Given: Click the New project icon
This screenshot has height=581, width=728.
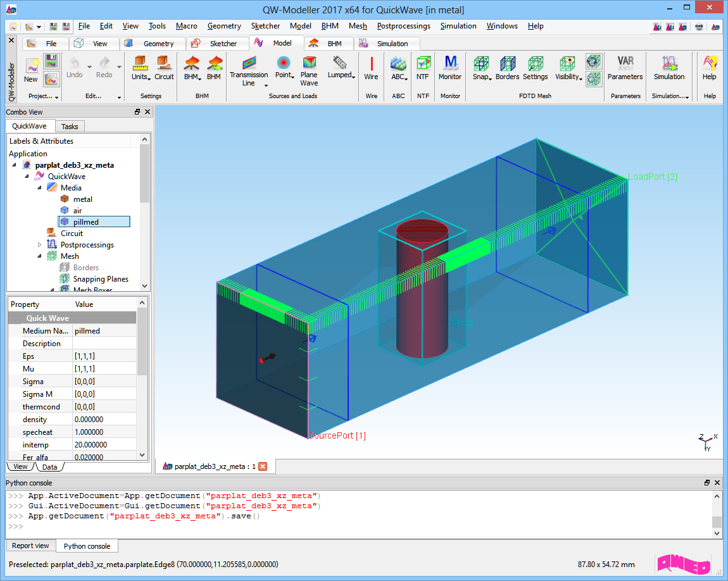Looking at the screenshot, I should (x=31, y=70).
